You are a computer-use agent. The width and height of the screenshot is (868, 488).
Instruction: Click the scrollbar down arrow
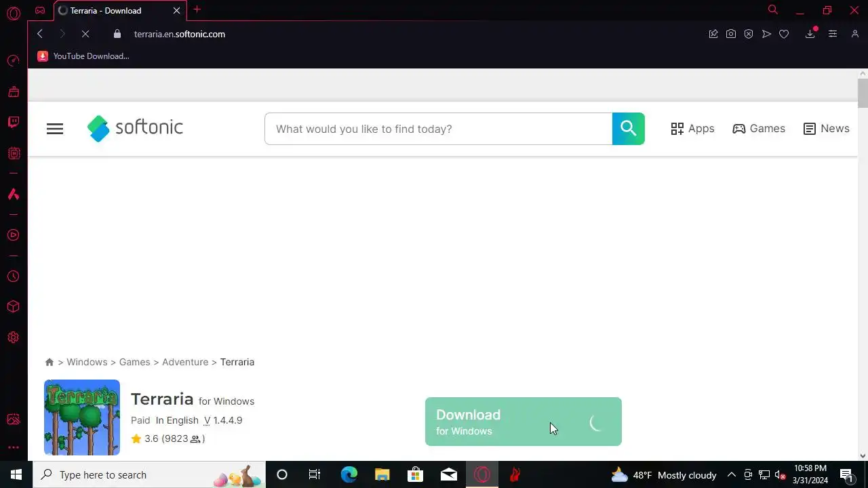pos(863,455)
